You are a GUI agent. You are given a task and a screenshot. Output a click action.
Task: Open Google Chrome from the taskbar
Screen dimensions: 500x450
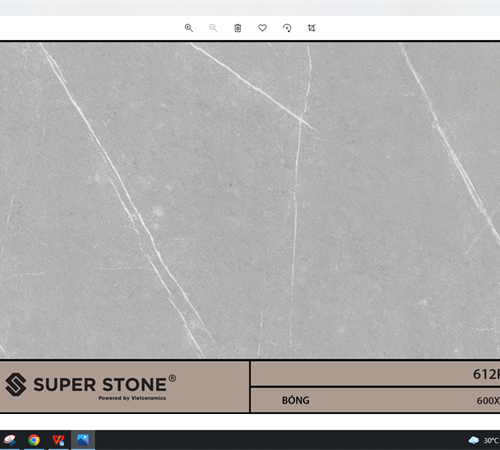tap(34, 440)
